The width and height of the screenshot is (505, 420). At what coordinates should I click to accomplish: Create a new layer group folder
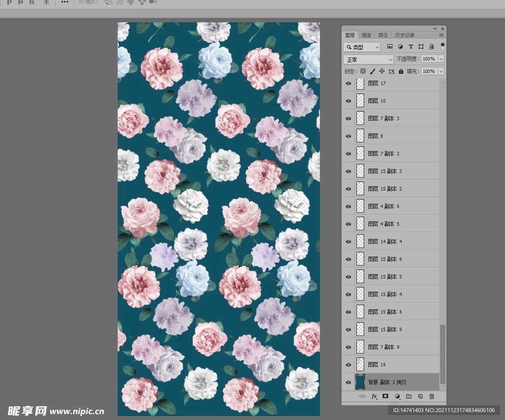[x=409, y=396]
